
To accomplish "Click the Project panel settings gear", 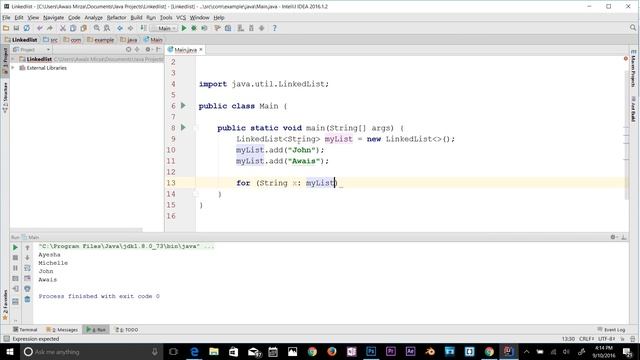I will click(148, 49).
